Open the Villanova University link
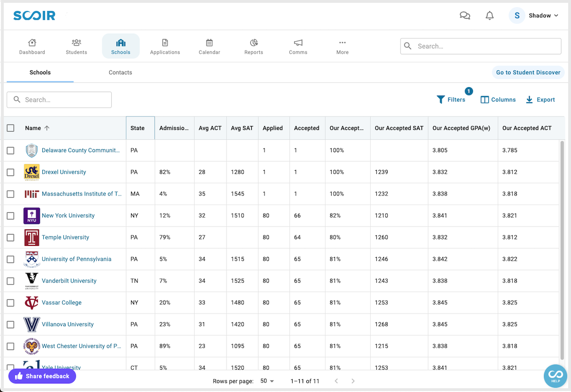This screenshot has height=392, width=571. tap(68, 324)
